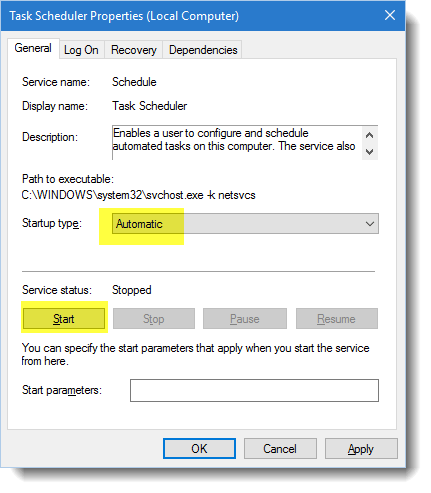This screenshot has height=493, width=431.
Task: Focus the Start parameters text field
Action: point(254,390)
